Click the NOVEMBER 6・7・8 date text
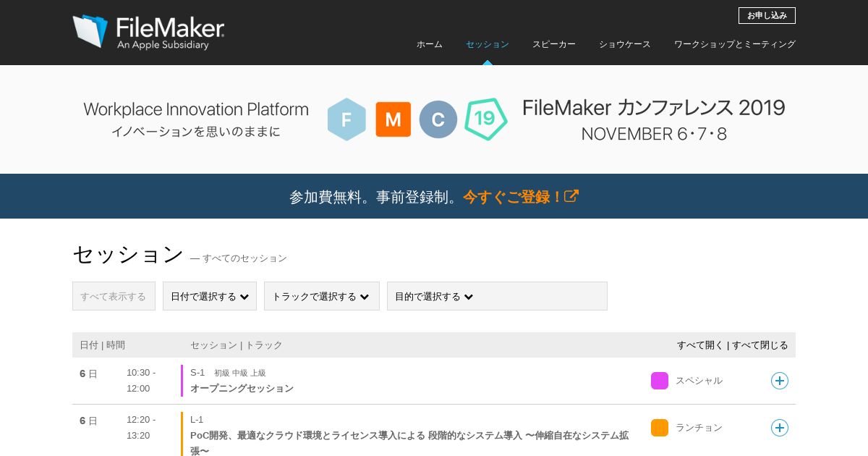This screenshot has width=868, height=456. 654,134
